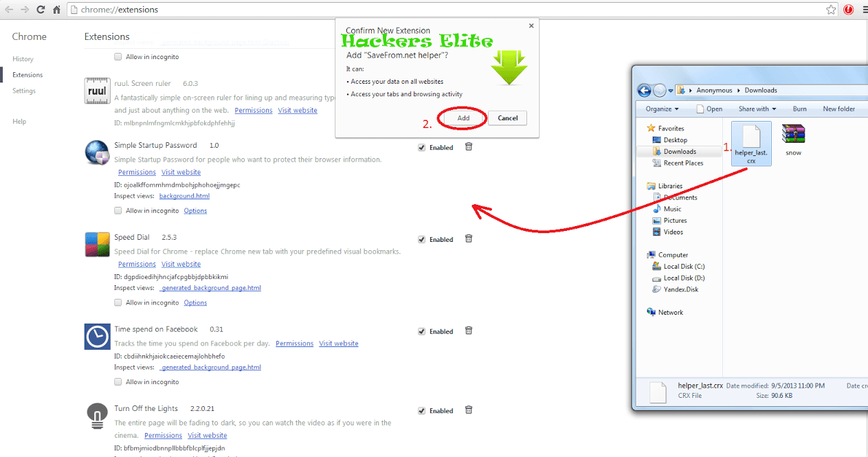Click the Speed Dial colored tile icon

(x=97, y=245)
